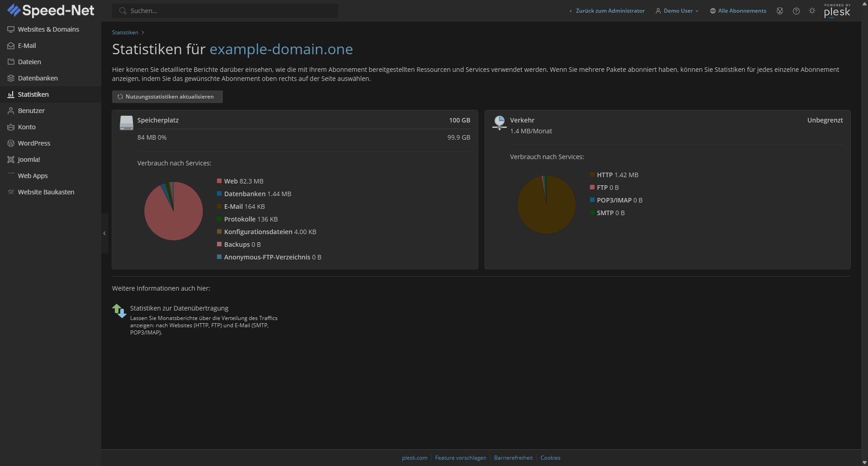Click the Dateien folder icon

[11, 62]
